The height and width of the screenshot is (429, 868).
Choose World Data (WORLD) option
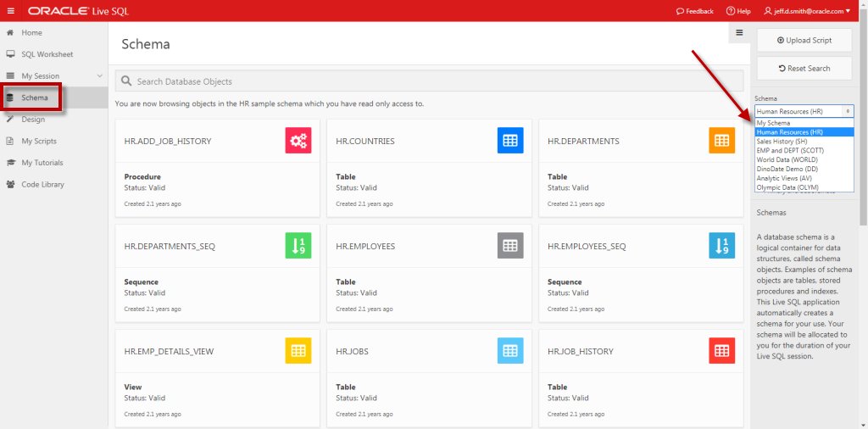804,159
